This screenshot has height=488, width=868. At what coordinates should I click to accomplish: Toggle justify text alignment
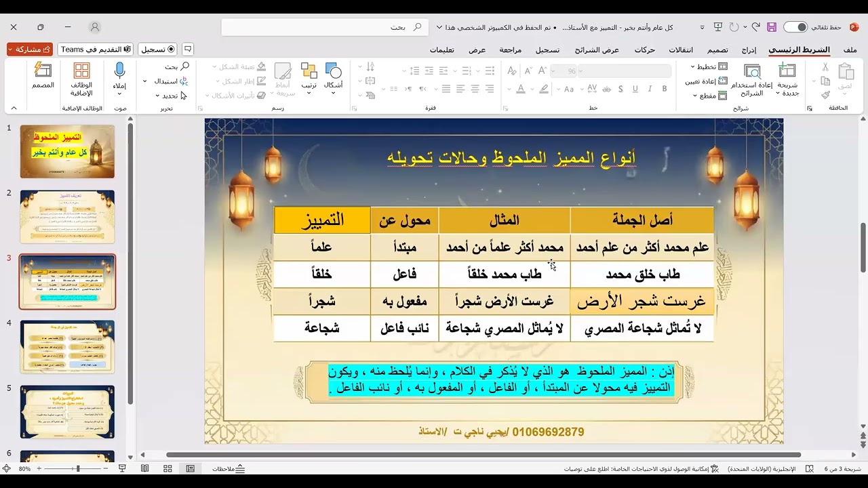pos(446,89)
